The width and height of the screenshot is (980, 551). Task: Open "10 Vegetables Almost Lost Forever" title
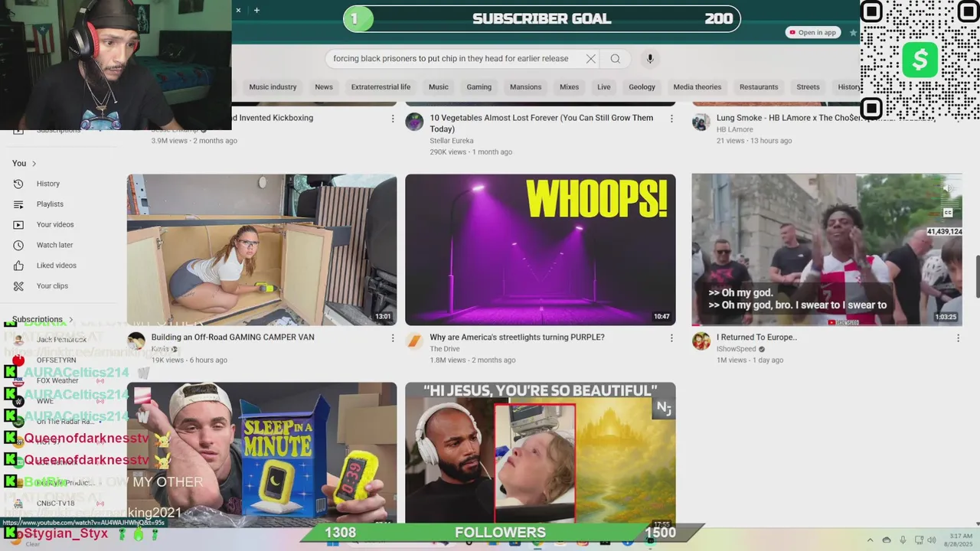(541, 123)
